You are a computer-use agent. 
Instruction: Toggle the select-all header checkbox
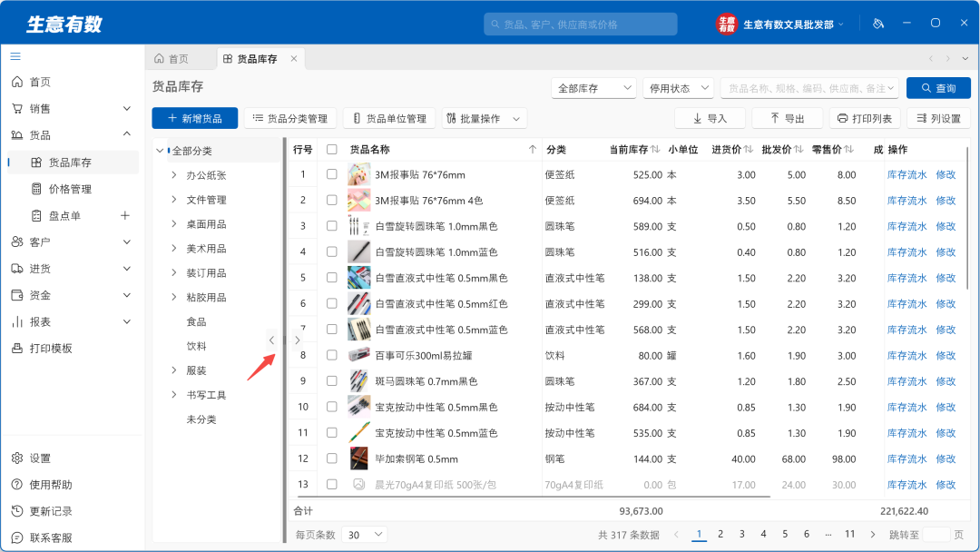332,150
